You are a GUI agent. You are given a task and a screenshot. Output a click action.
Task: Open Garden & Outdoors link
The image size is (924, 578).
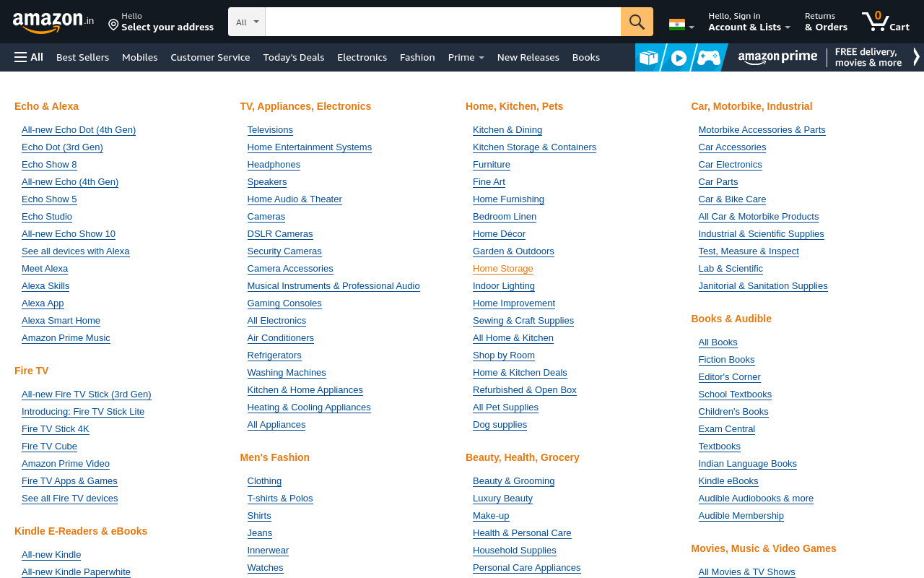(513, 251)
